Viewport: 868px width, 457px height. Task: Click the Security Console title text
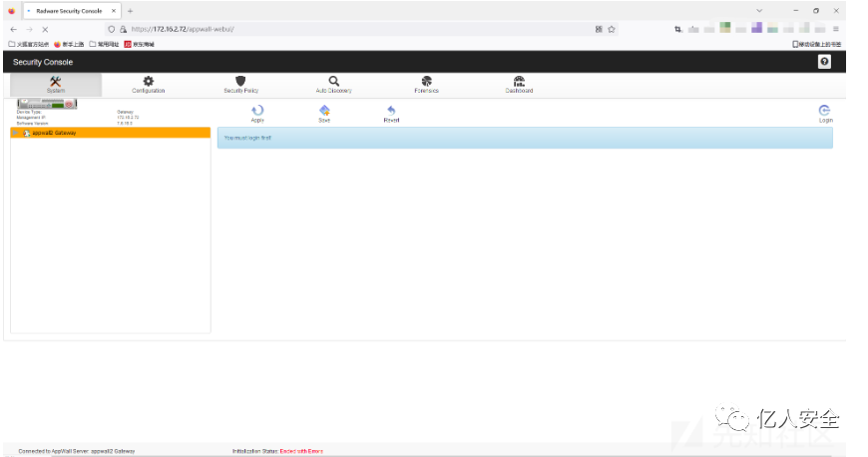(43, 62)
